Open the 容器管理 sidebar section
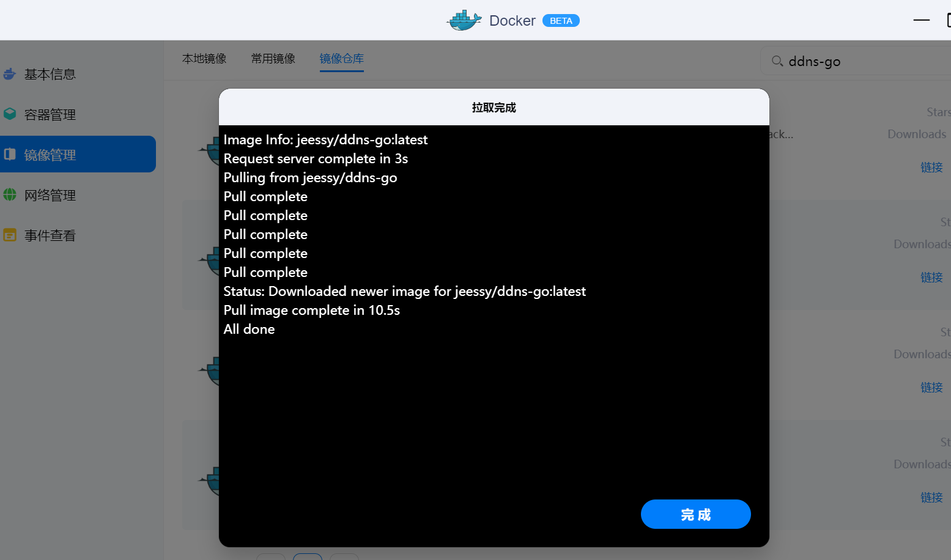 (x=50, y=115)
